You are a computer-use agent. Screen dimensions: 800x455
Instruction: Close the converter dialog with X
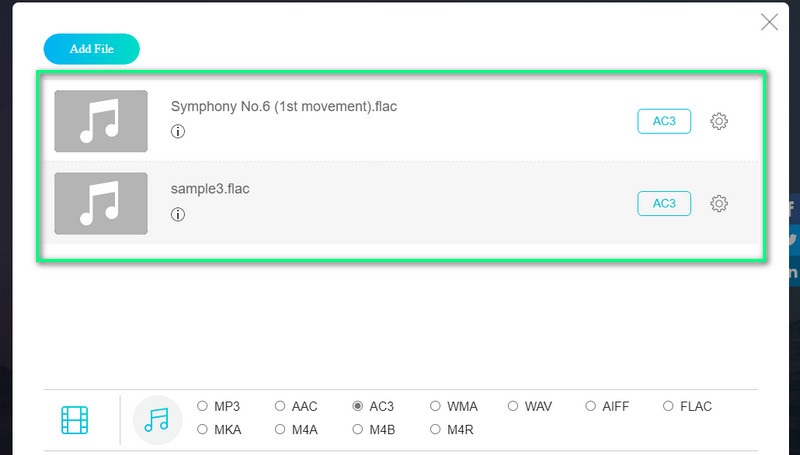click(769, 22)
